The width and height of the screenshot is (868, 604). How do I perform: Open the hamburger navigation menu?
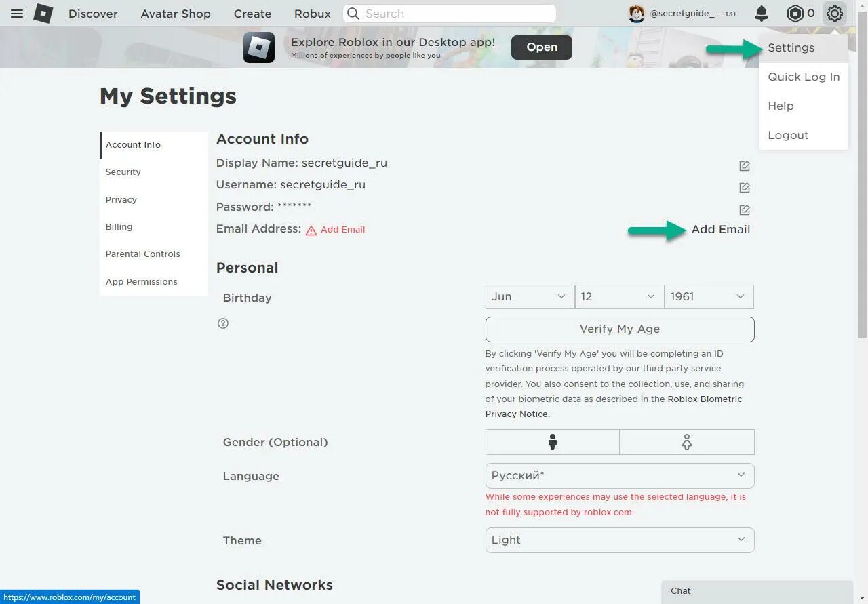tap(17, 14)
